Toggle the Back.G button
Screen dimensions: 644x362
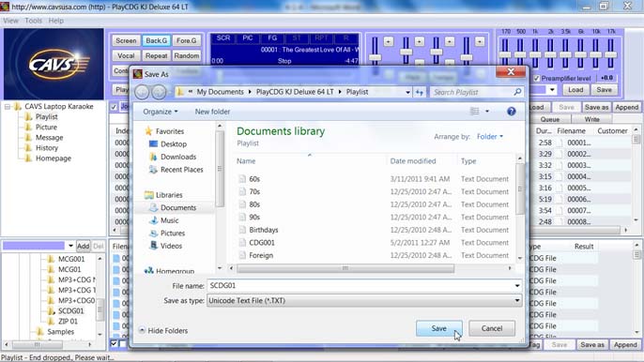(x=156, y=40)
